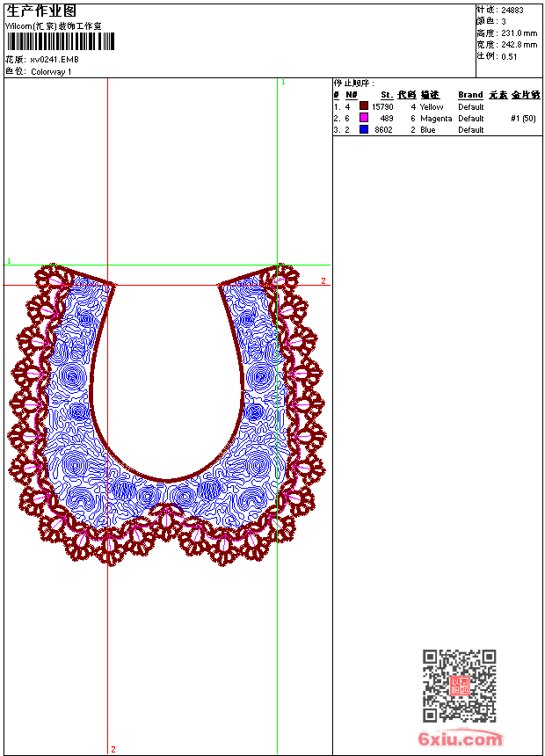The width and height of the screenshot is (545, 756).
Task: Click the 6xiu.com watermark logo
Action: (x=461, y=739)
